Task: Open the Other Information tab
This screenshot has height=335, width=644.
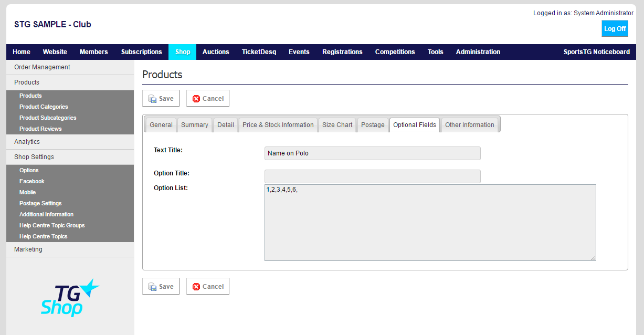Action: (470, 125)
